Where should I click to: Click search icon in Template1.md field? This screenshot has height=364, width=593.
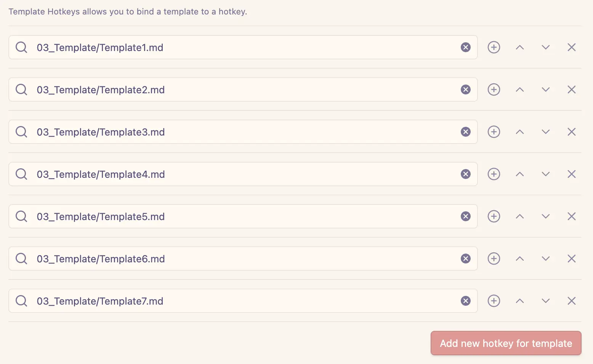pyautogui.click(x=21, y=47)
